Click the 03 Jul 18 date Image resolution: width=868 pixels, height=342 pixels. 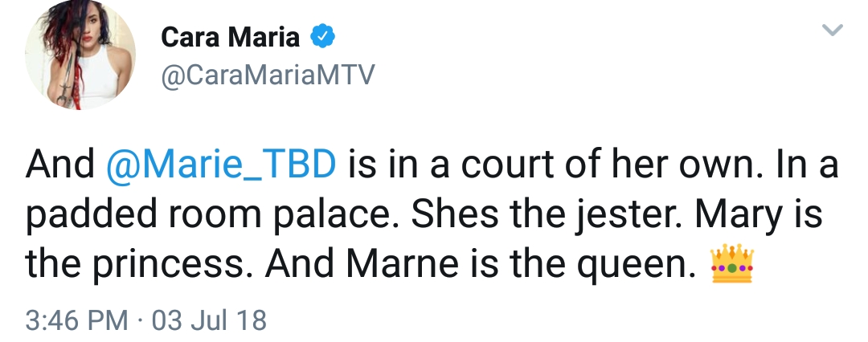click(x=209, y=320)
